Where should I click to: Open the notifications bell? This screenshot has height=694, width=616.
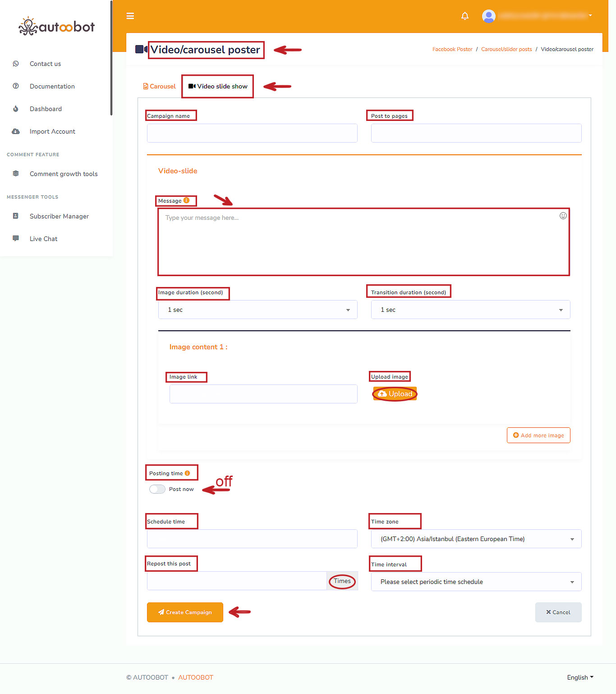coord(465,16)
